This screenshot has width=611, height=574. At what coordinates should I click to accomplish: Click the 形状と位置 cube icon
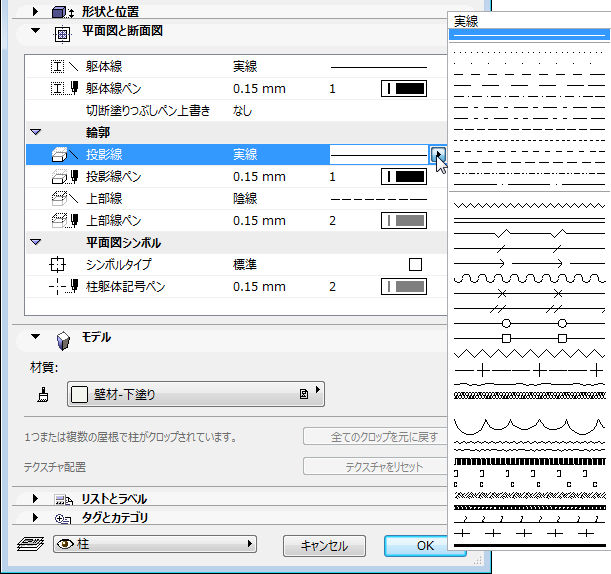(x=62, y=12)
